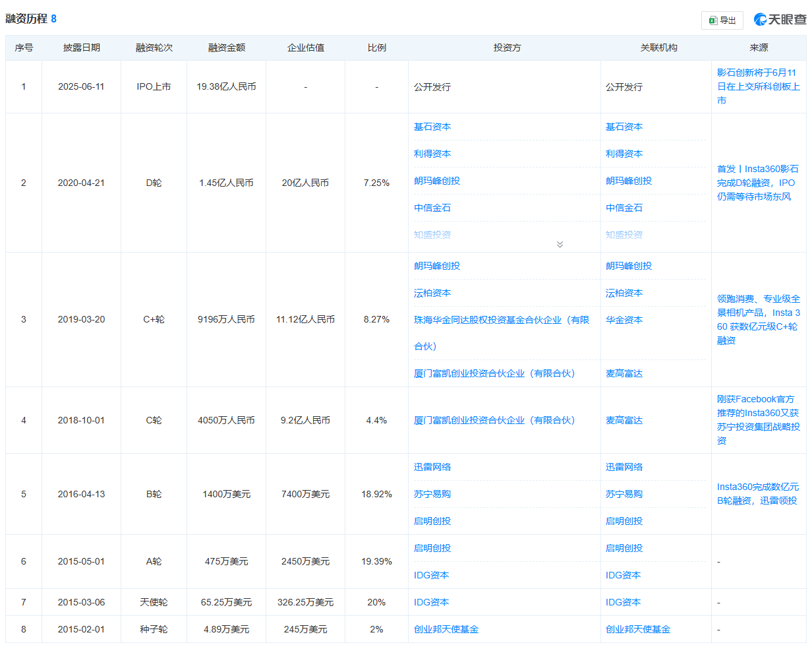
Task: Open 迅雷网络 in the 投资方 column
Action: [432, 467]
